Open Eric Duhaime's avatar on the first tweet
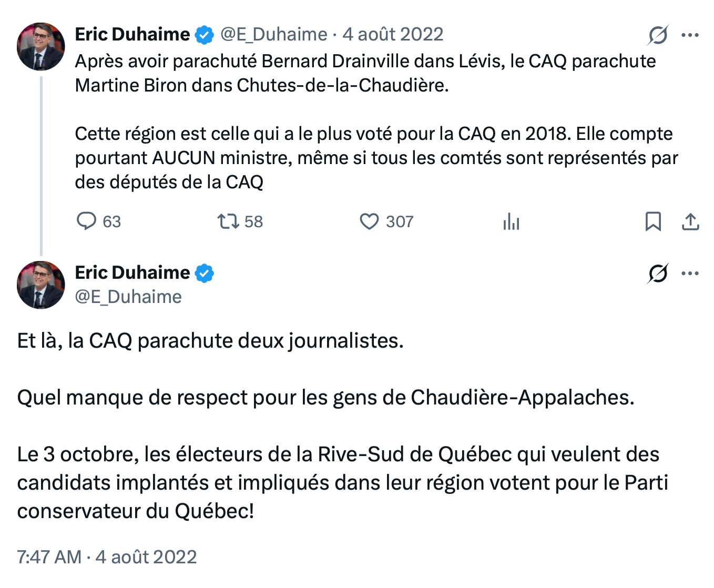This screenshot has height=588, width=714. tap(41, 47)
